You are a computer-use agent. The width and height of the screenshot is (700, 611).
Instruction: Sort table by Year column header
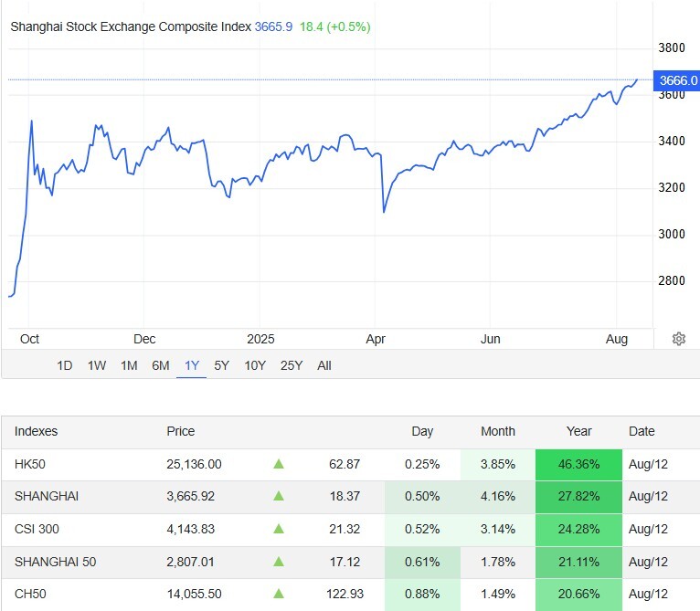point(578,431)
